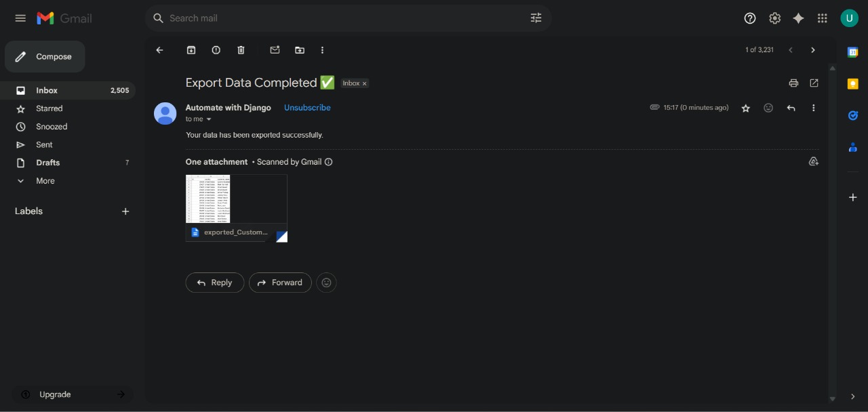This screenshot has height=412, width=868.
Task: Go back to inbox arrow
Action: 160,50
